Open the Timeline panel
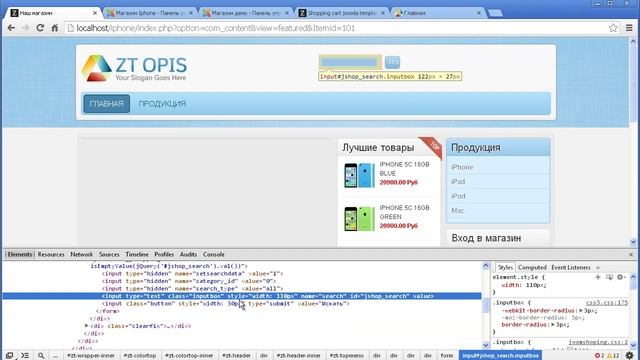This screenshot has width=640, height=360. point(137,254)
